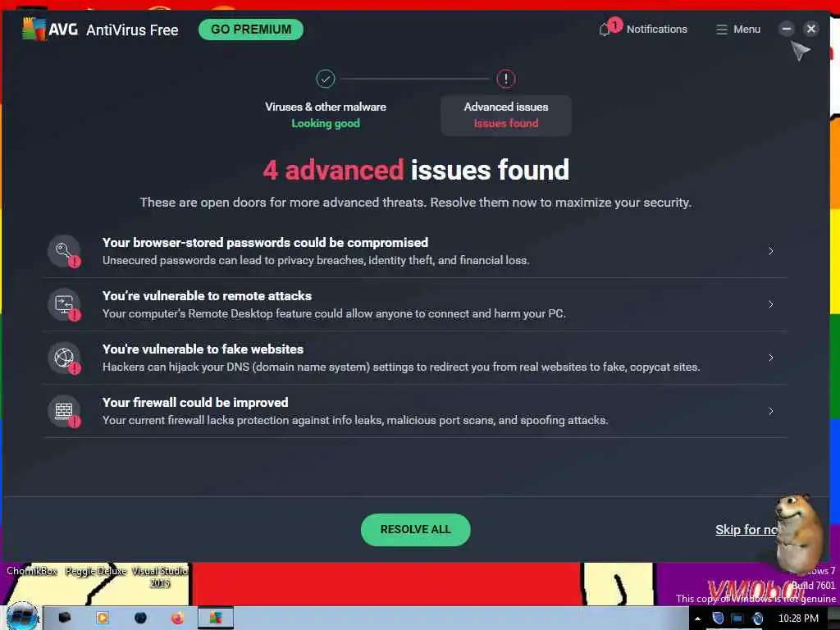Click the round blue system tray icon
Viewport: 840px width, 630px height.
click(757, 619)
